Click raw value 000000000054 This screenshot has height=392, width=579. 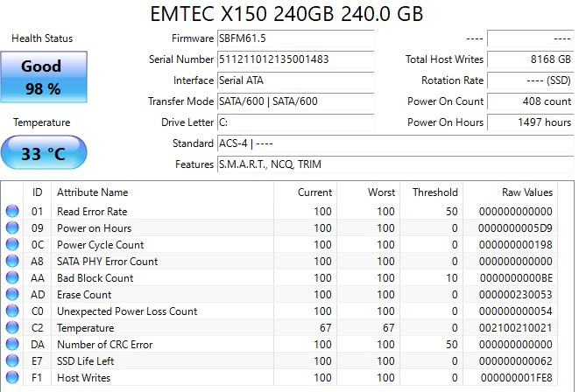tap(515, 311)
